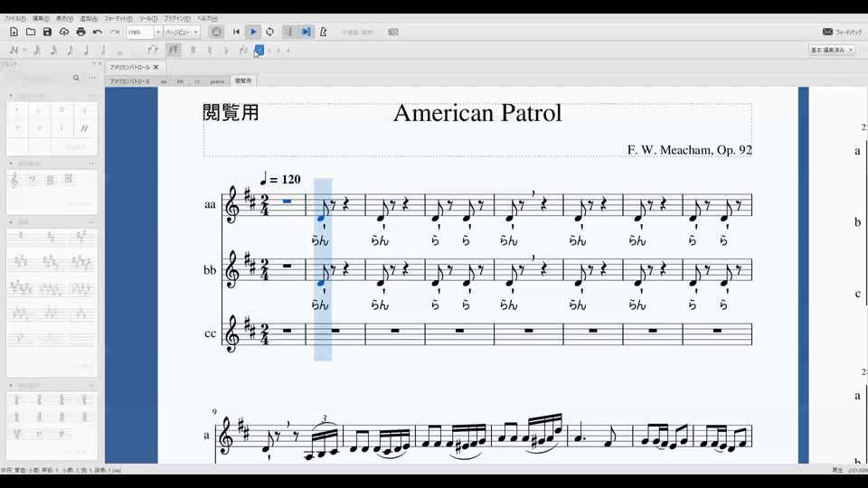Redo action arrow
The height and width of the screenshot is (488, 868).
click(x=115, y=33)
